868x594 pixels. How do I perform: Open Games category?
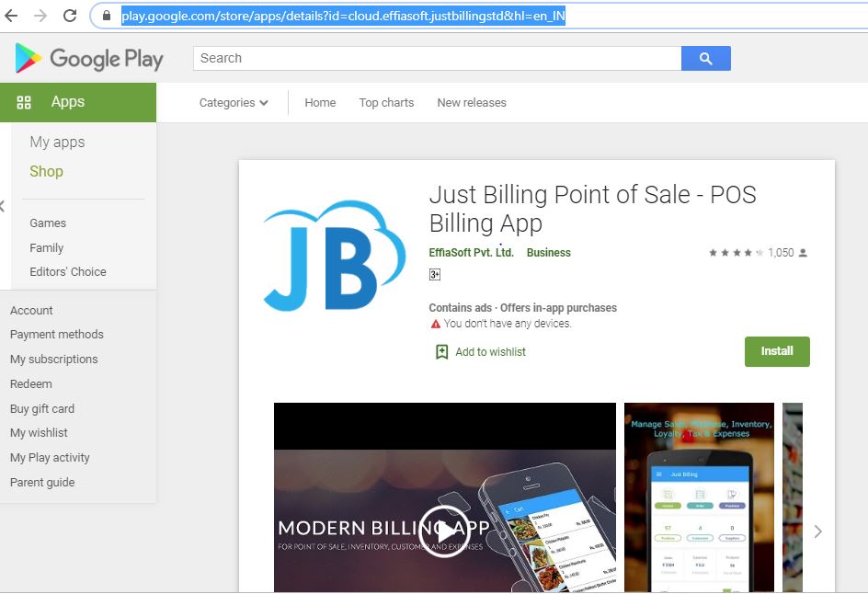coord(48,223)
